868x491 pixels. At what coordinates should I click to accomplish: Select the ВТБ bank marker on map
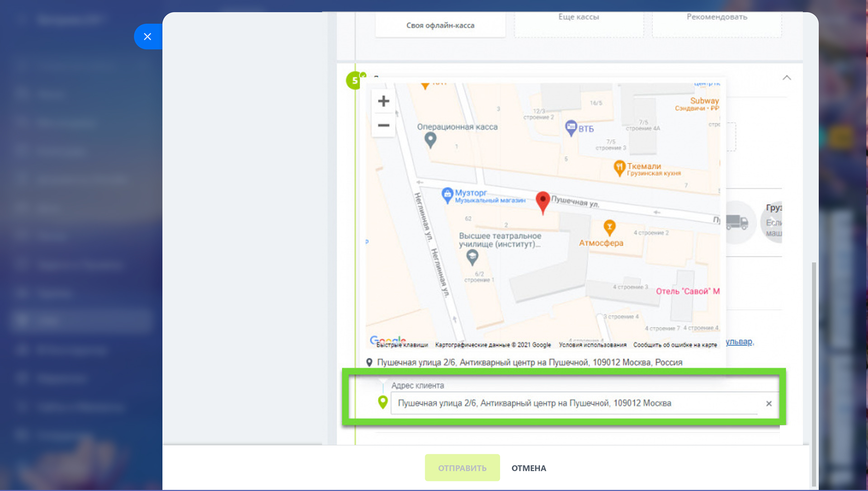point(571,128)
